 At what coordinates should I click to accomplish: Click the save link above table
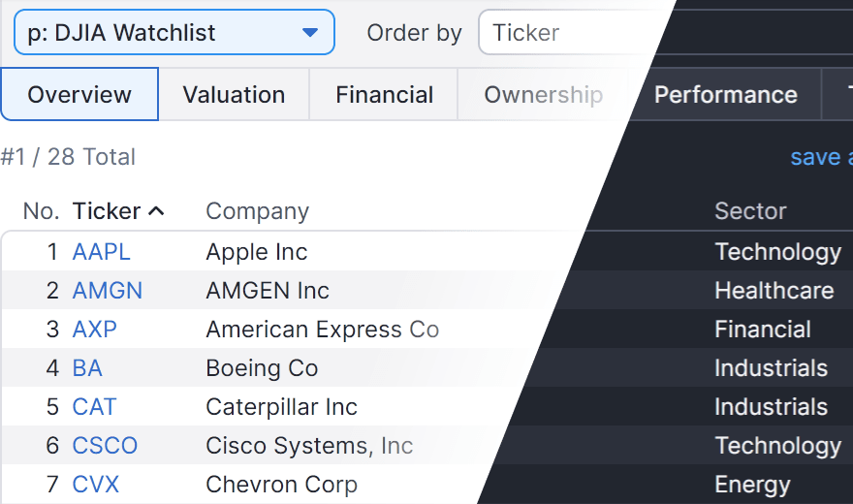[820, 157]
